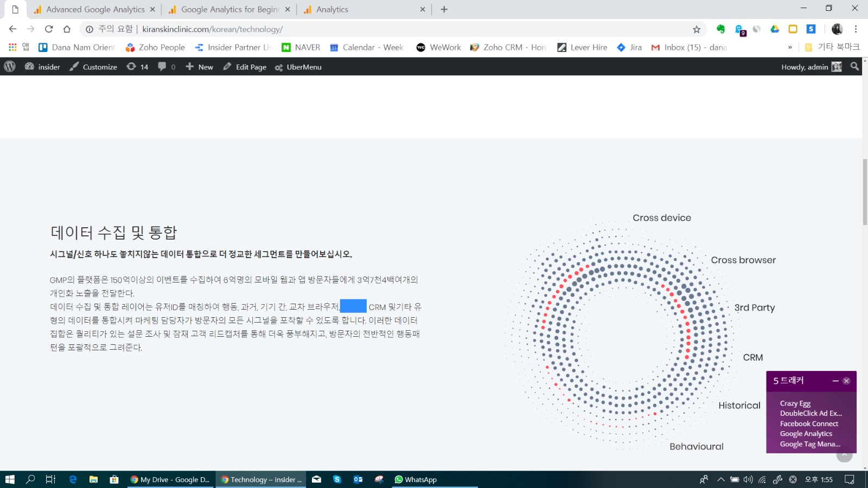Open the comments bubble in admin bar

coord(166,67)
